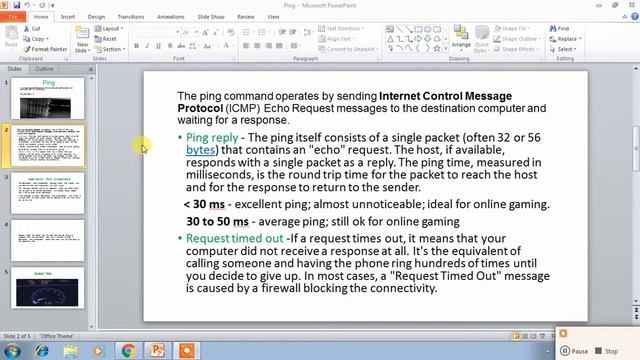Screen dimensions: 640x360
Task: Select the 5-Point Star shape
Action: click(437, 49)
